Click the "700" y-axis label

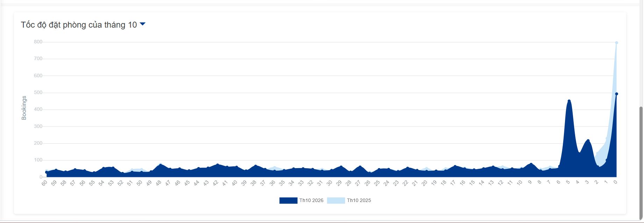(38, 59)
